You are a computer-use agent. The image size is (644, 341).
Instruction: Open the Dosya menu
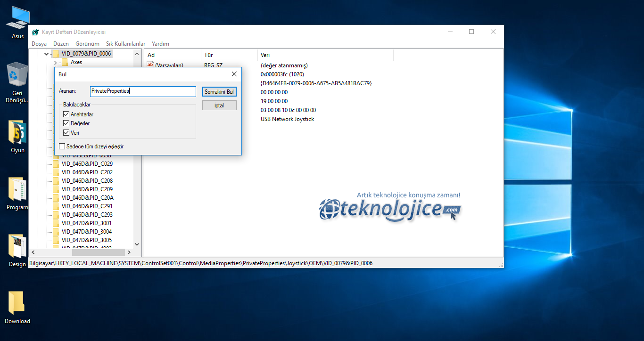click(39, 43)
